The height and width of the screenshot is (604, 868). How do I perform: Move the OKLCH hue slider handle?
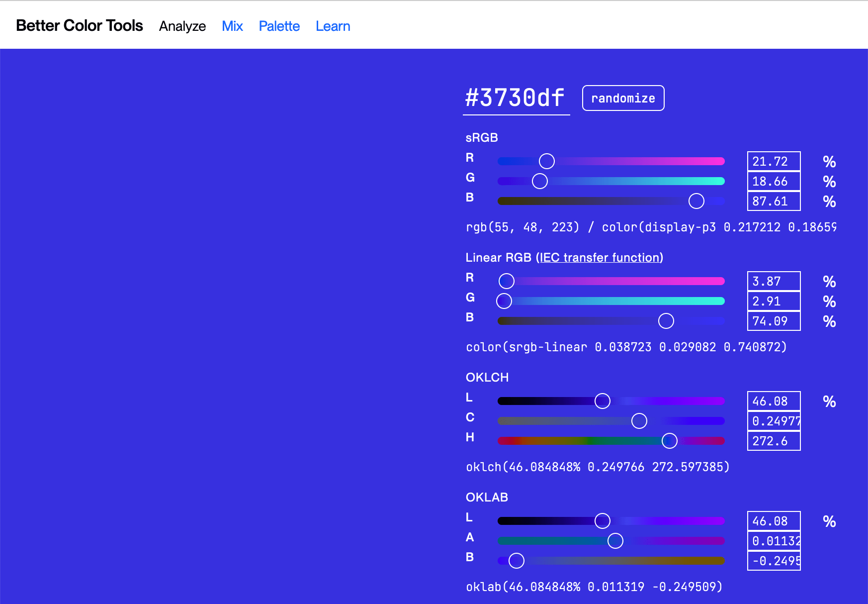670,441
